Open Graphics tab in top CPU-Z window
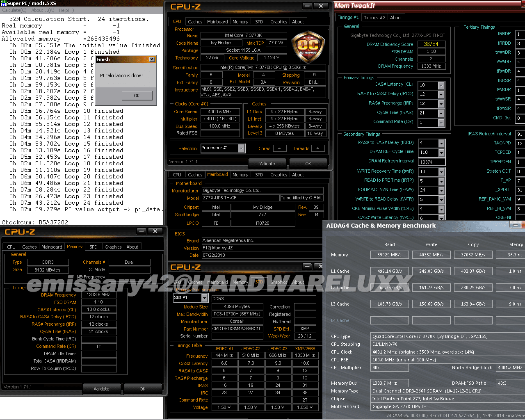The height and width of the screenshot is (420, 525). click(x=279, y=22)
